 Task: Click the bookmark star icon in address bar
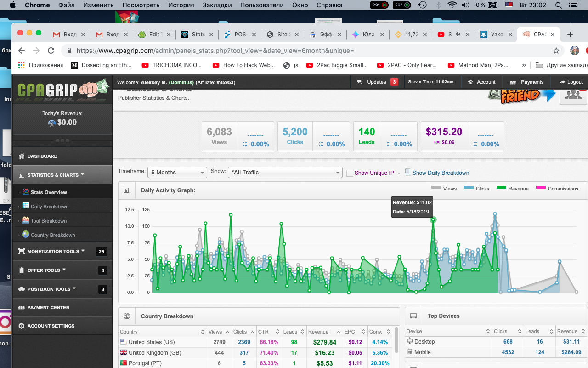(556, 51)
